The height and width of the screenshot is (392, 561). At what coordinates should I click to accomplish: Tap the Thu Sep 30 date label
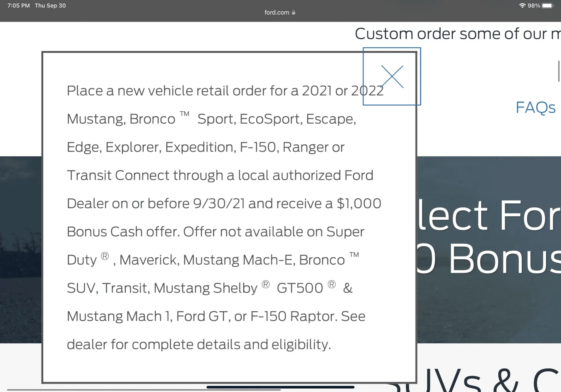[50, 5]
